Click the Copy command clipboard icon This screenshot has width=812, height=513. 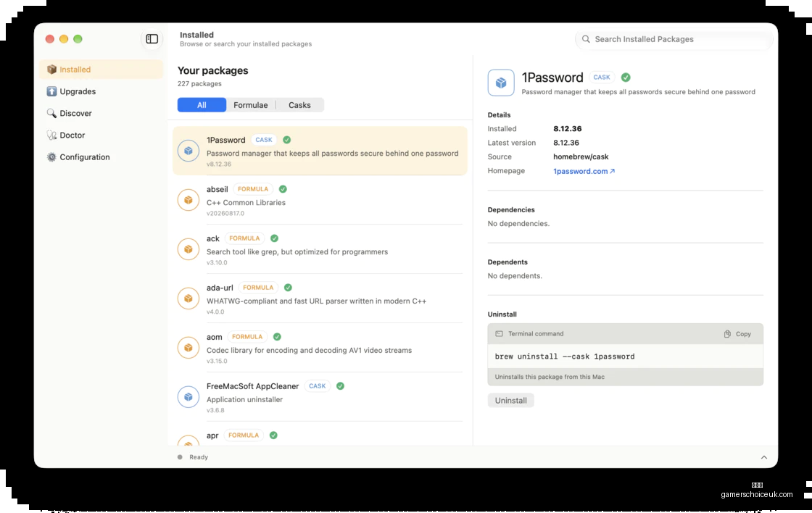coord(727,334)
